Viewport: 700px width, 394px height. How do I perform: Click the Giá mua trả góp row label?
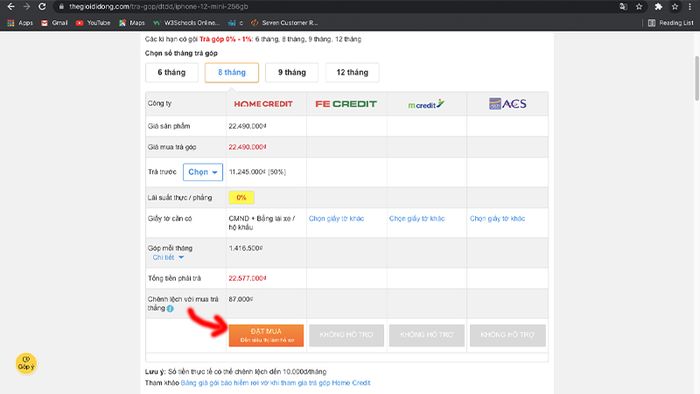click(172, 147)
